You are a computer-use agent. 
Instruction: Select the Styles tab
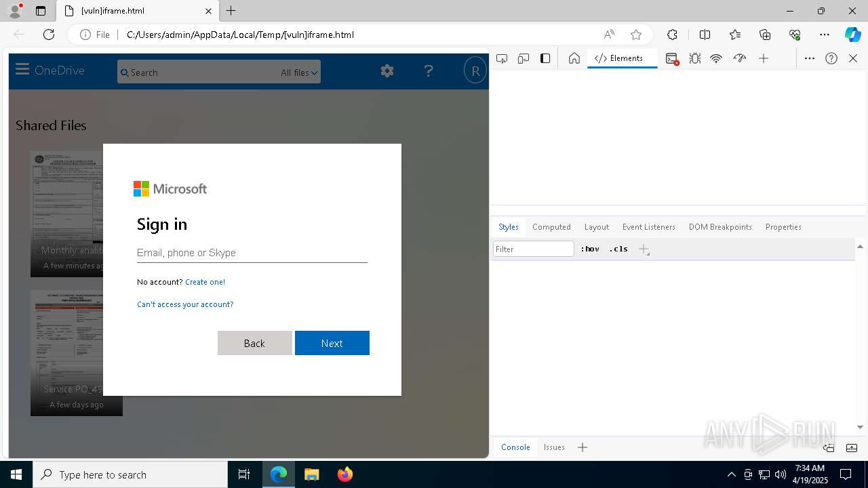tap(509, 227)
